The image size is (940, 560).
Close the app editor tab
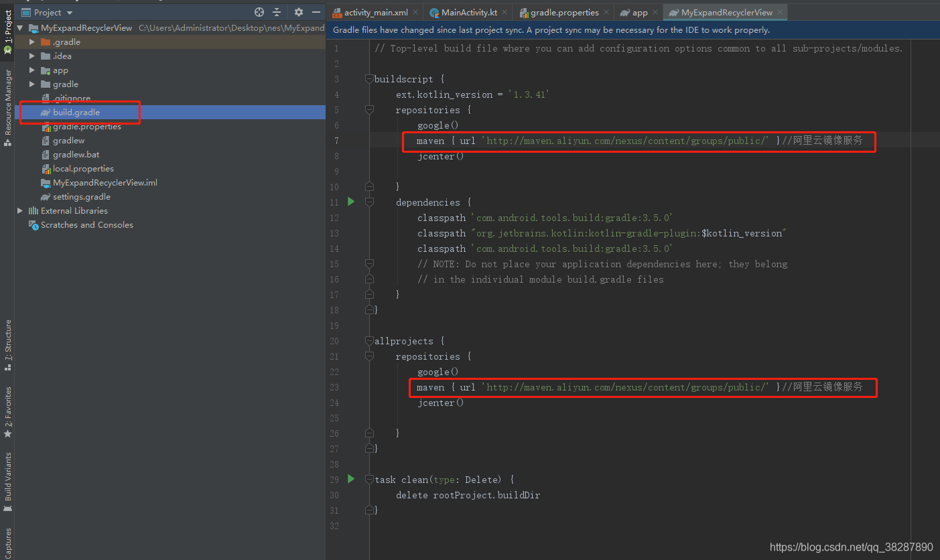point(655,12)
